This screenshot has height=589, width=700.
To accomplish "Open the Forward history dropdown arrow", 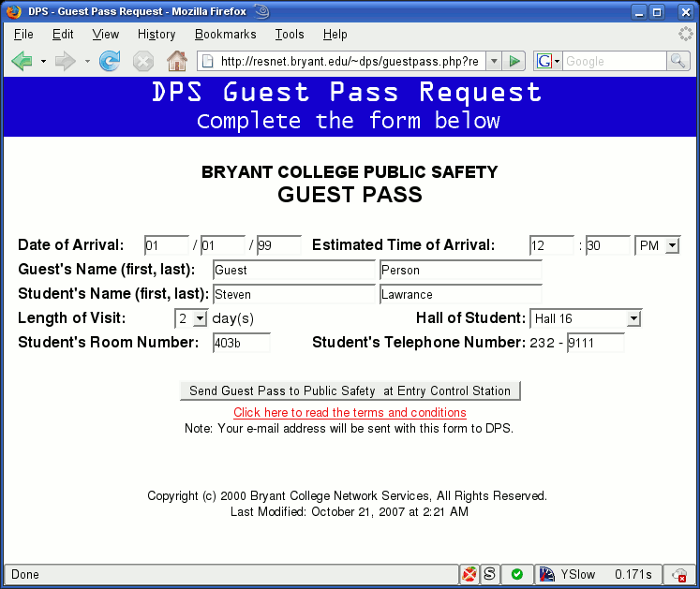I will [87, 61].
